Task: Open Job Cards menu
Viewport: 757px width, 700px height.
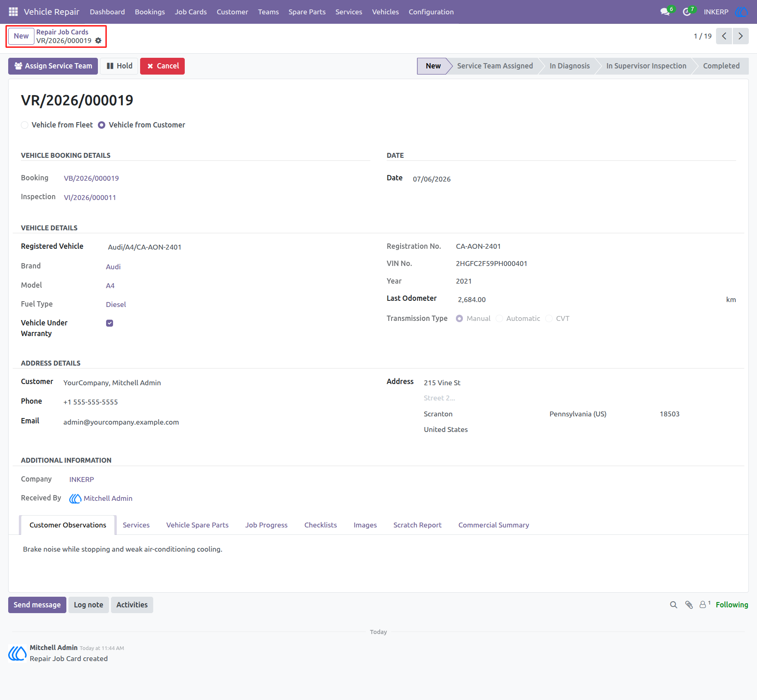Action: pos(190,12)
